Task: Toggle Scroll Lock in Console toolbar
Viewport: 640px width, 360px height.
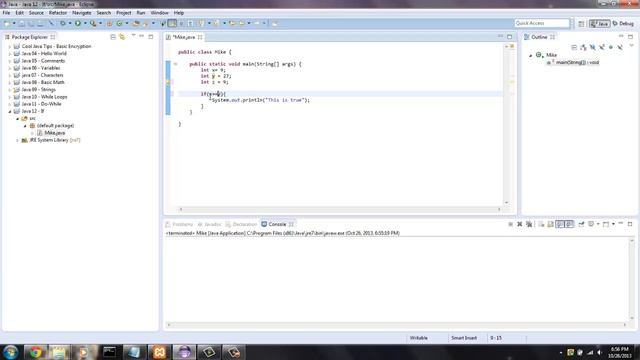Action: pyautogui.click(x=550, y=224)
